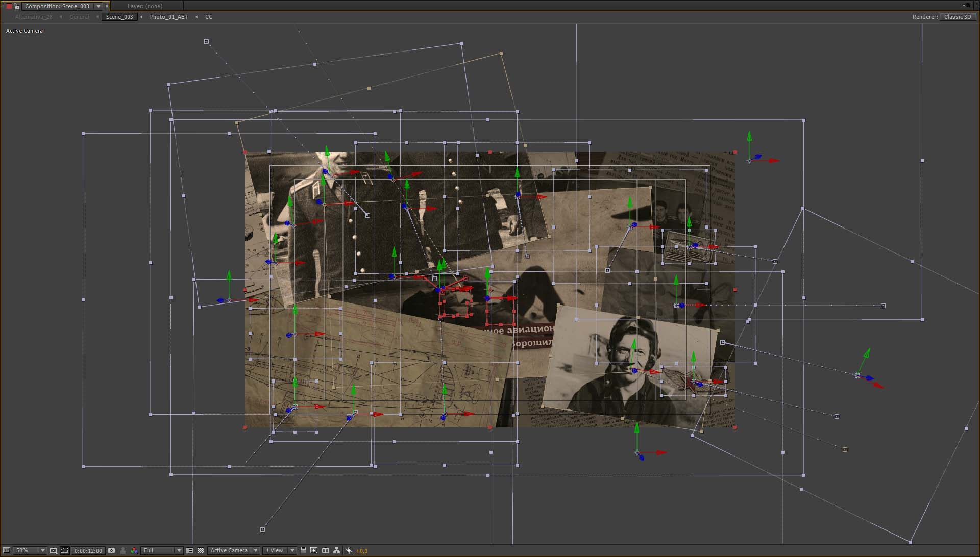Toggle the transparency grid checkerboard
Viewport: 980px width, 557px height.
(201, 551)
